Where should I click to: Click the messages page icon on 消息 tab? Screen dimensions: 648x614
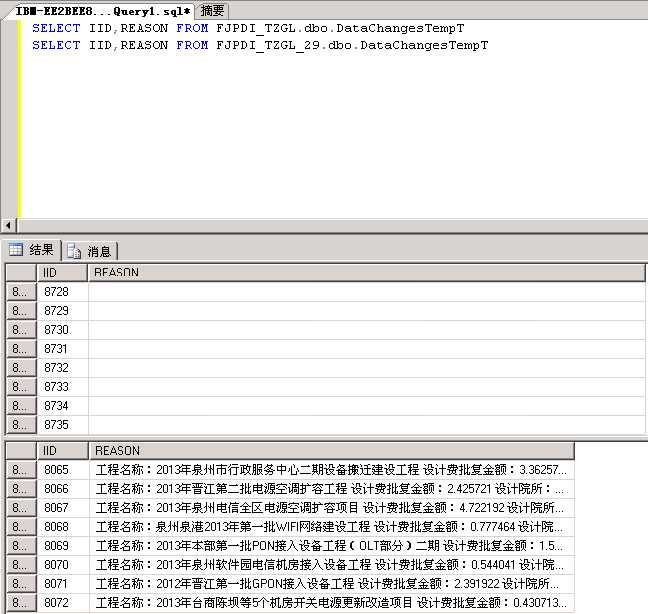[x=74, y=251]
